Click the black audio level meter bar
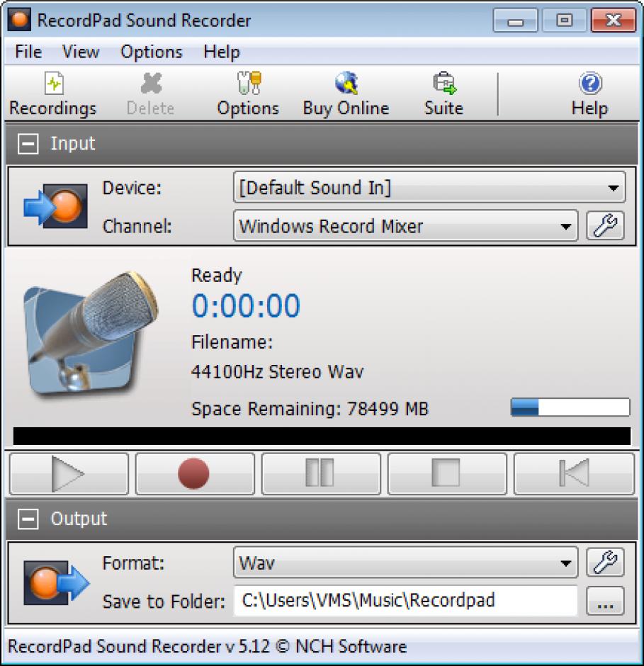Screen dimensions: 644x666 tap(322, 436)
